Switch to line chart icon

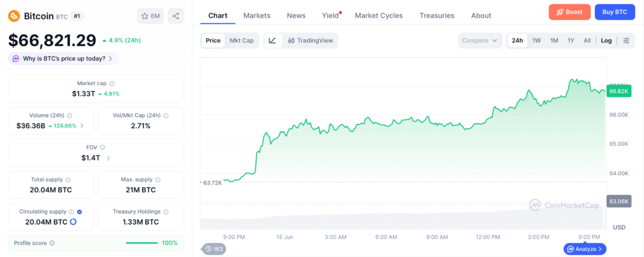click(x=272, y=40)
